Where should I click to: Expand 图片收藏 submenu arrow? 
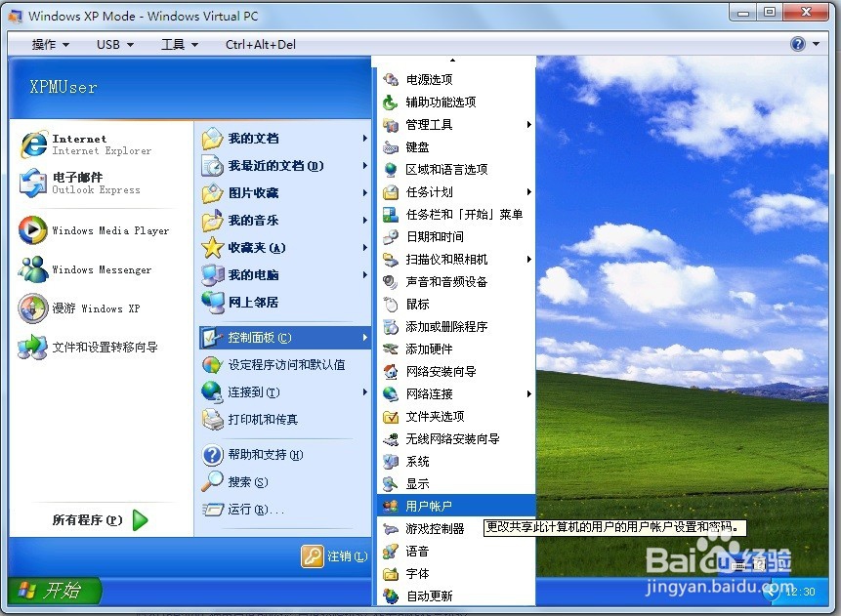(364, 193)
